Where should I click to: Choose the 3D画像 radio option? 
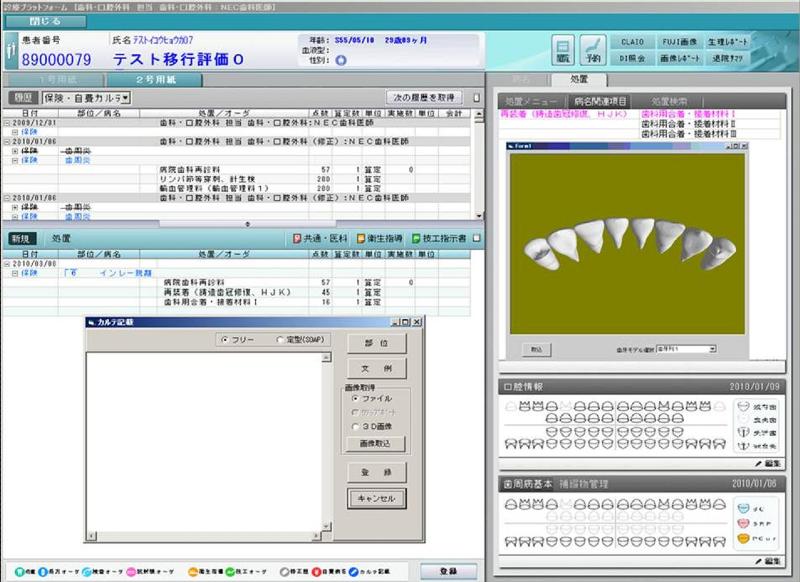[x=355, y=426]
